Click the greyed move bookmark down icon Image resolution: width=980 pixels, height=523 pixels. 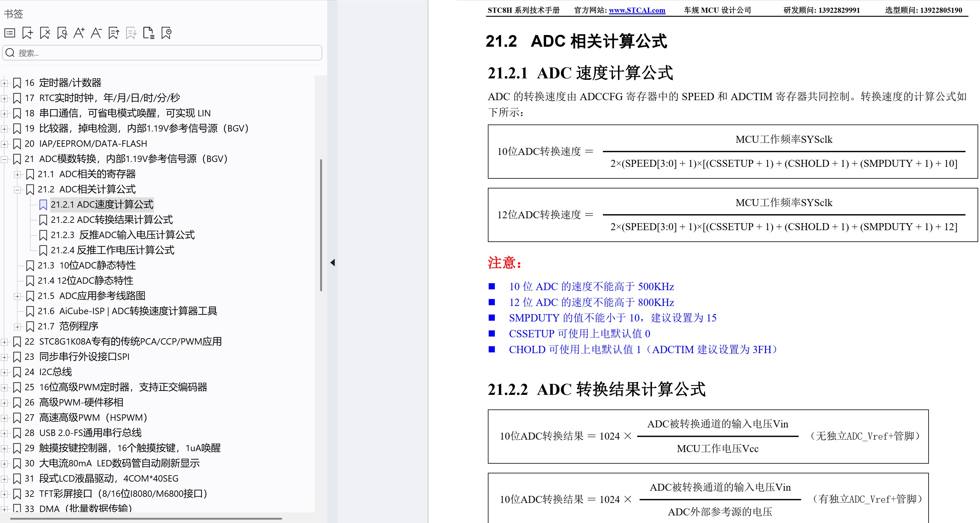pyautogui.click(x=131, y=33)
